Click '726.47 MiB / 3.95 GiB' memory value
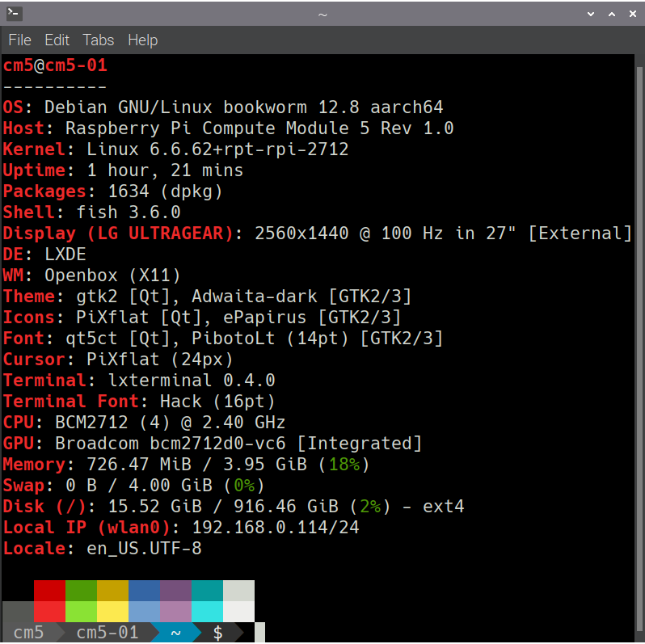Image resolution: width=645 pixels, height=644 pixels. 196,465
